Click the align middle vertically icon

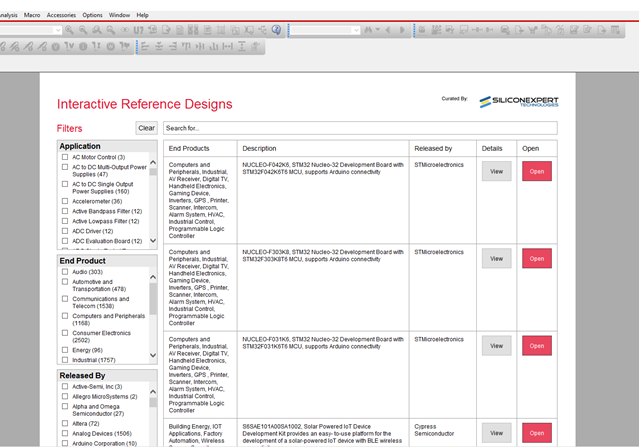point(200,46)
